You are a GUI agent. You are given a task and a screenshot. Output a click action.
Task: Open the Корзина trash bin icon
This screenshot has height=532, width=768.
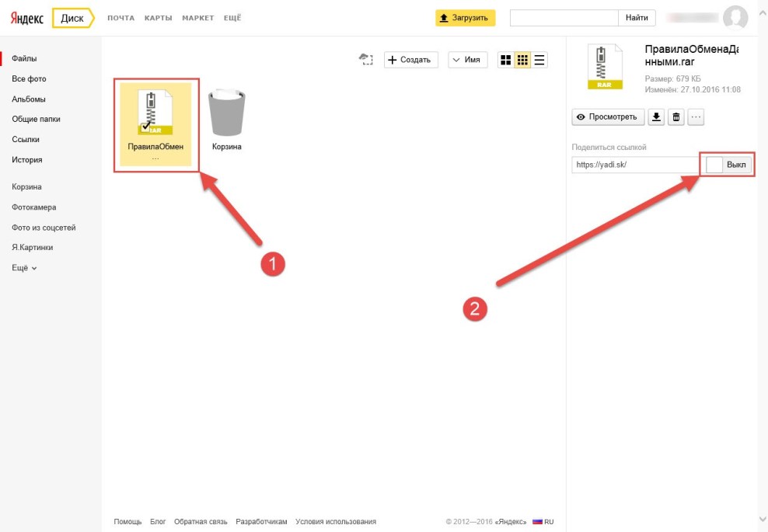(226, 115)
